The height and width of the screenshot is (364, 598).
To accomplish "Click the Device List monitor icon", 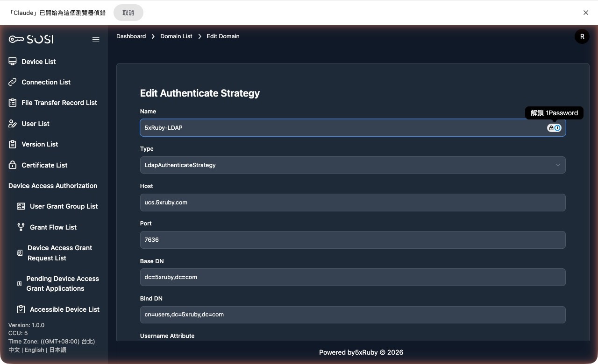I will tap(13, 62).
